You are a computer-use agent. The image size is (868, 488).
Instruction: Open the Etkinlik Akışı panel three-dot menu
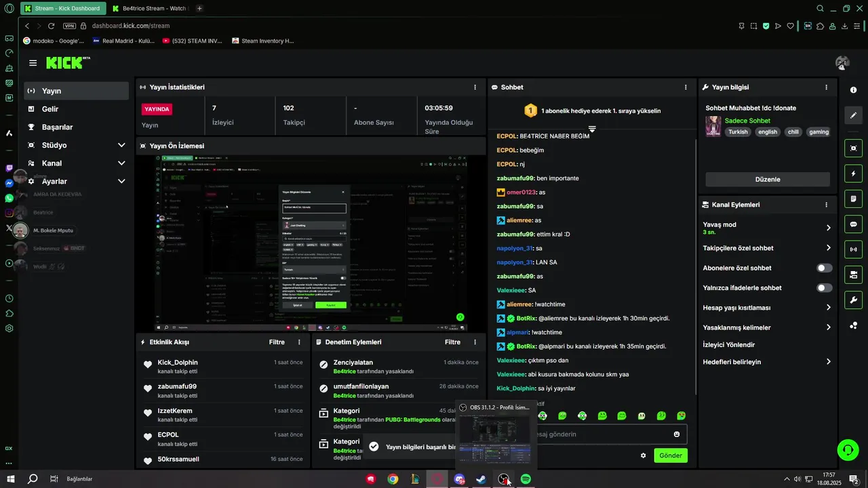pyautogui.click(x=299, y=342)
